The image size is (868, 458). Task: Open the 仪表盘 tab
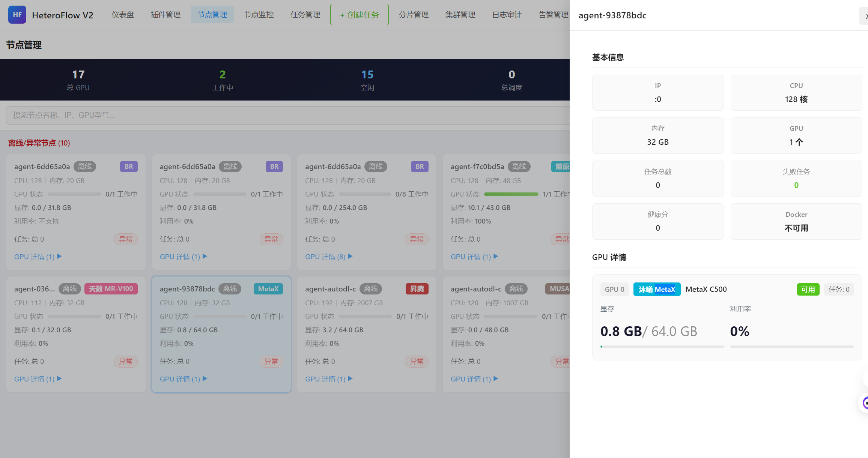122,15
